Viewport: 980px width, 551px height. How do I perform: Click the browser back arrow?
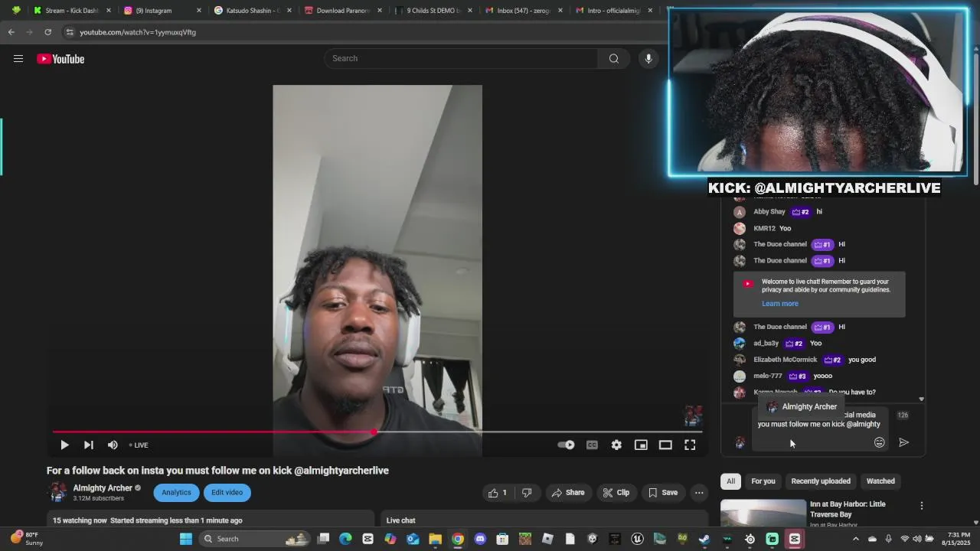coord(11,32)
